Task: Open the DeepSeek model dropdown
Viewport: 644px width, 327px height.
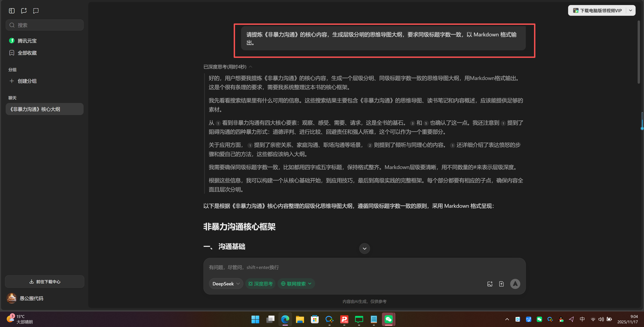Action: click(226, 284)
